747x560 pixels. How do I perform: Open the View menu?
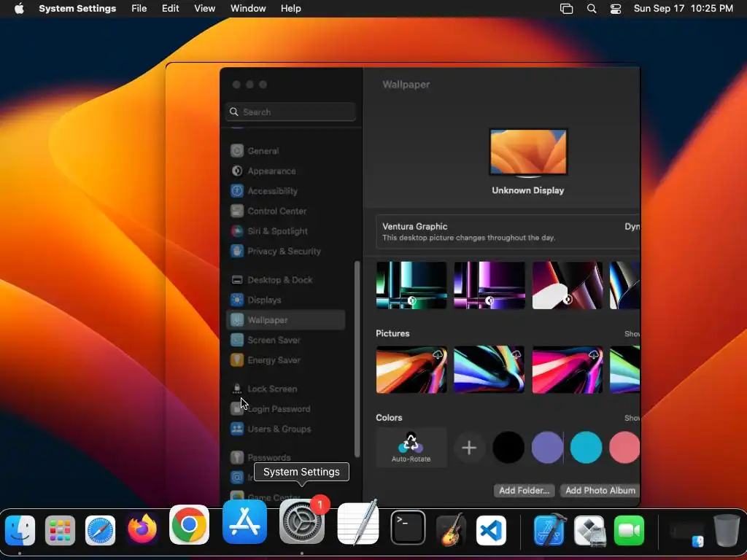point(205,9)
